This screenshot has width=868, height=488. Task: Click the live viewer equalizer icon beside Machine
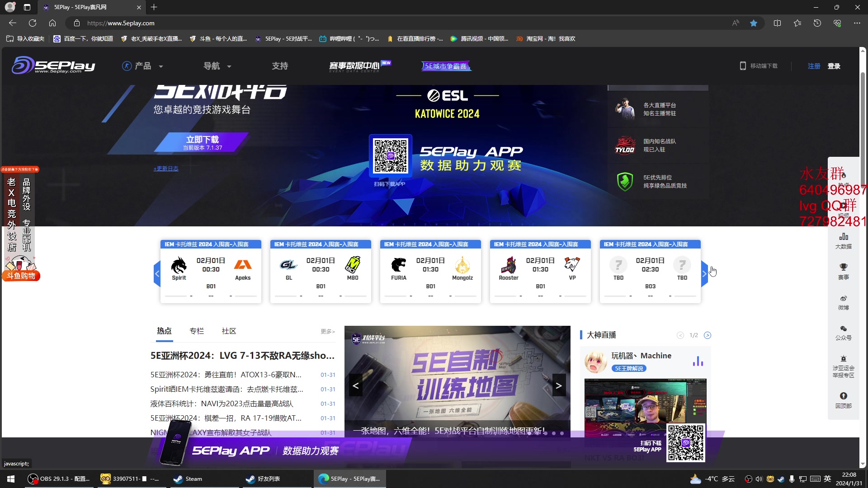(698, 361)
